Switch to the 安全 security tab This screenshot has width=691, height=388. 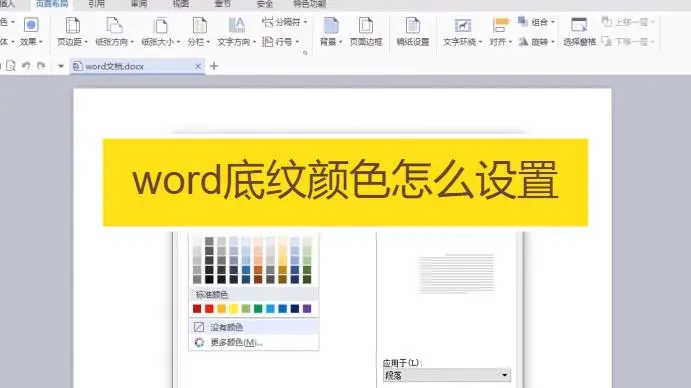pyautogui.click(x=264, y=4)
